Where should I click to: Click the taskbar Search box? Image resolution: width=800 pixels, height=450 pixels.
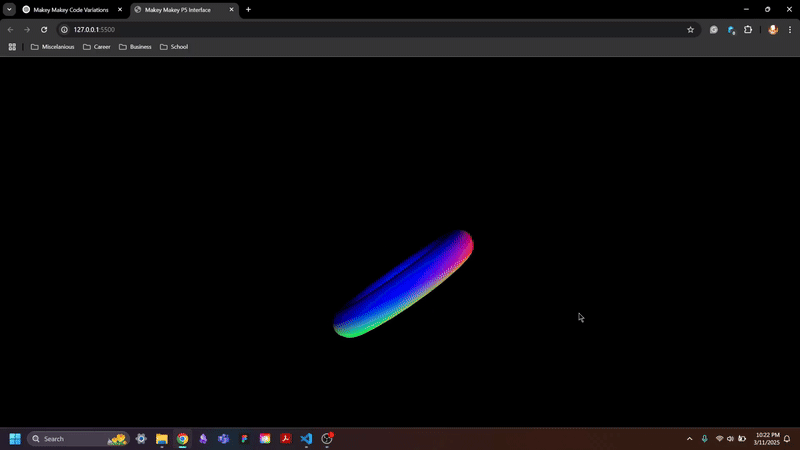(78, 439)
